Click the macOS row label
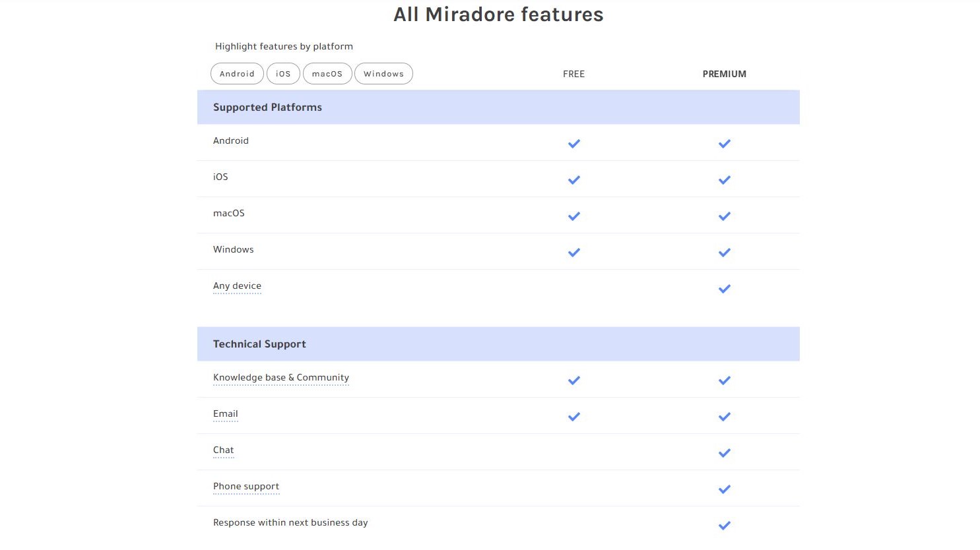The width and height of the screenshot is (980, 550). [x=229, y=213]
